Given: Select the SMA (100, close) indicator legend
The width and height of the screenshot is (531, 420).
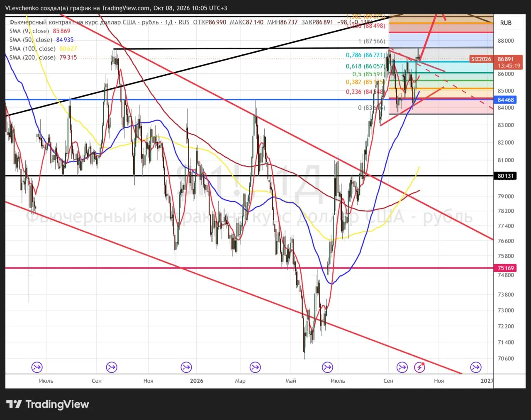Looking at the screenshot, I should (43, 49).
